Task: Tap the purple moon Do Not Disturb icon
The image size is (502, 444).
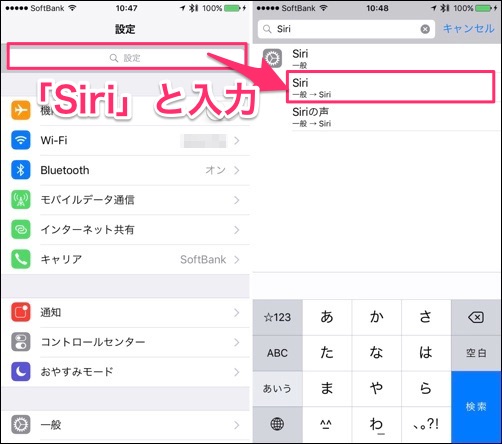Action: pyautogui.click(x=21, y=371)
